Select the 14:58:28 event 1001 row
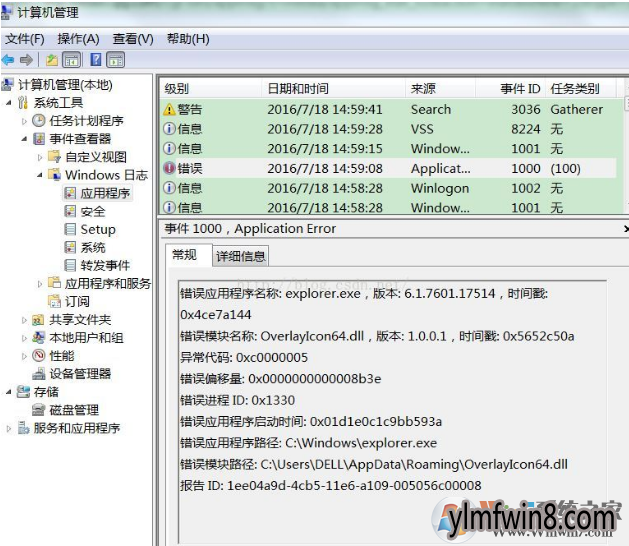 pos(388,207)
